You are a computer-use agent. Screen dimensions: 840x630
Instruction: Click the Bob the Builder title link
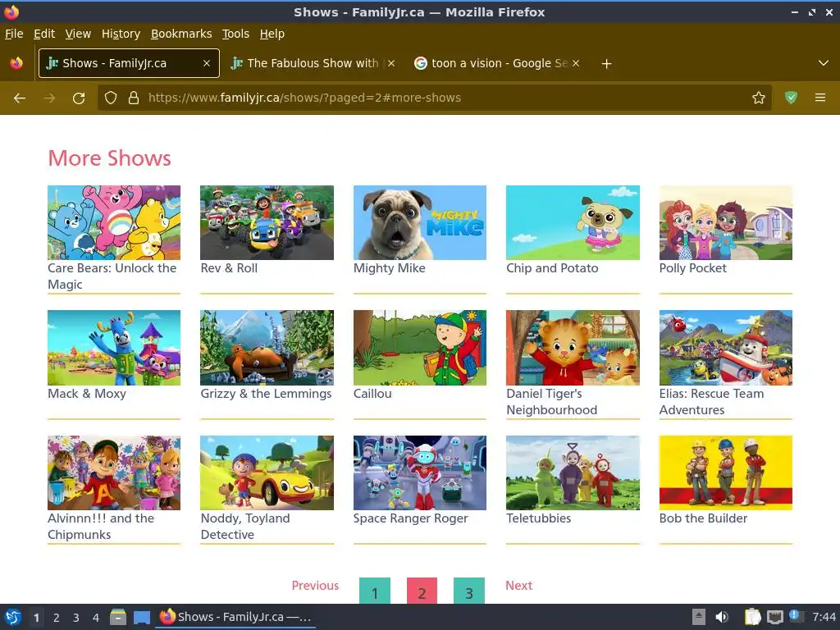[x=703, y=518]
